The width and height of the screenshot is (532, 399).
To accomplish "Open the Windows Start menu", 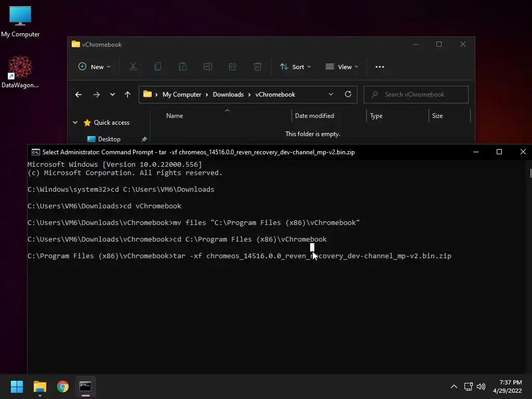I will coord(17,387).
